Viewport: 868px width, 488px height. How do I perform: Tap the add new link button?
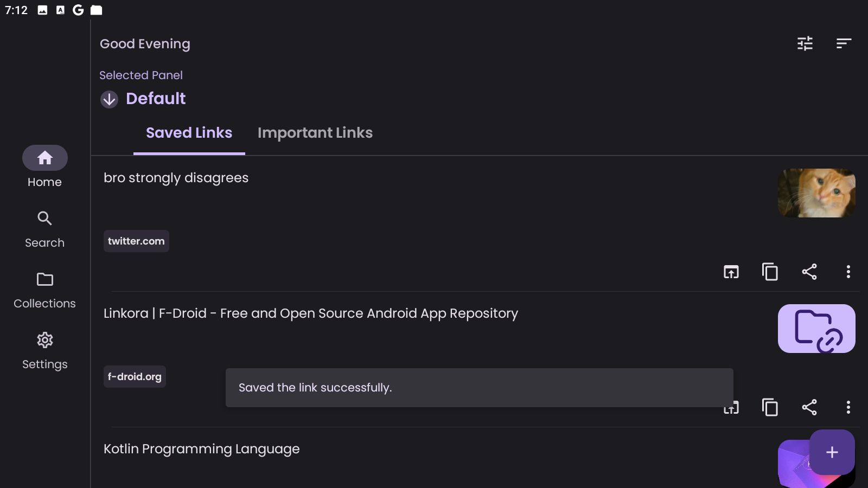coord(832,452)
